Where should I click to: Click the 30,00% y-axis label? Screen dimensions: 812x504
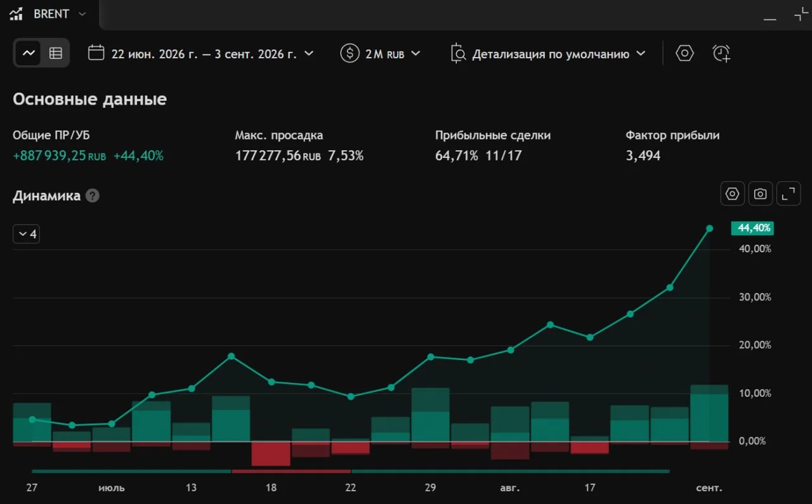[755, 297]
